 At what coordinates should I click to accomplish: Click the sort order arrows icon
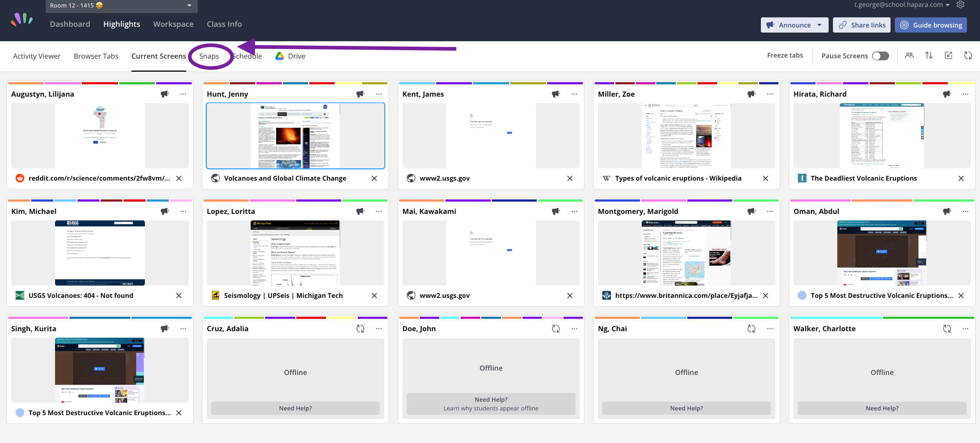tap(929, 55)
